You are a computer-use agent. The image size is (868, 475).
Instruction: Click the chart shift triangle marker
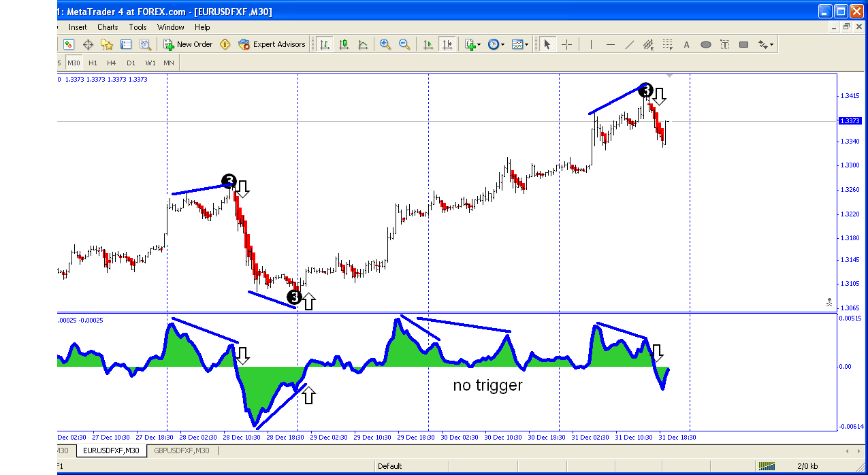pyautogui.click(x=670, y=74)
